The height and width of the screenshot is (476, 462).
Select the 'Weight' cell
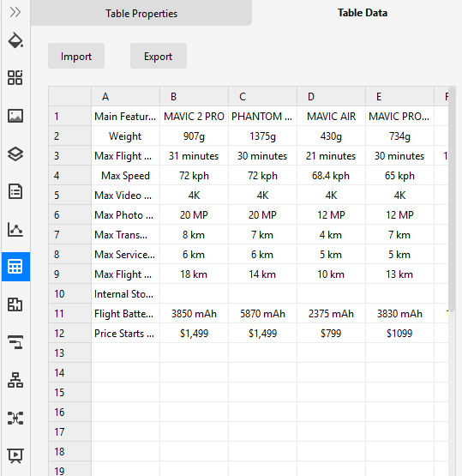tap(126, 136)
